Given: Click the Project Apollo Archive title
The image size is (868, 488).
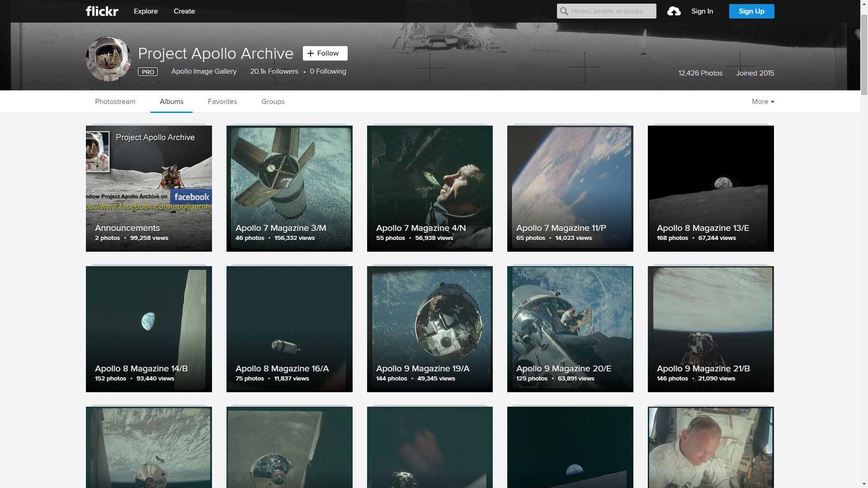Looking at the screenshot, I should [216, 53].
